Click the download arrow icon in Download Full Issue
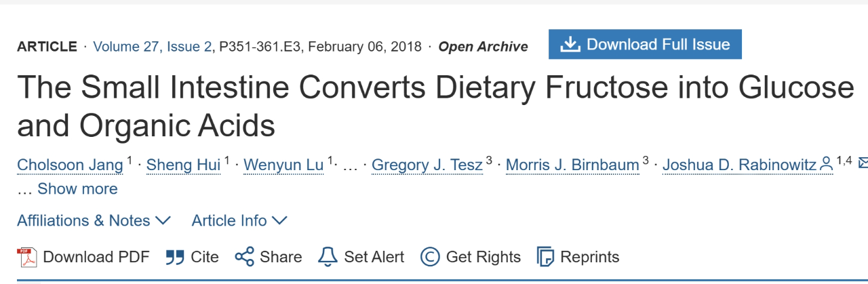Viewport: 868px width, 284px height. click(x=570, y=45)
